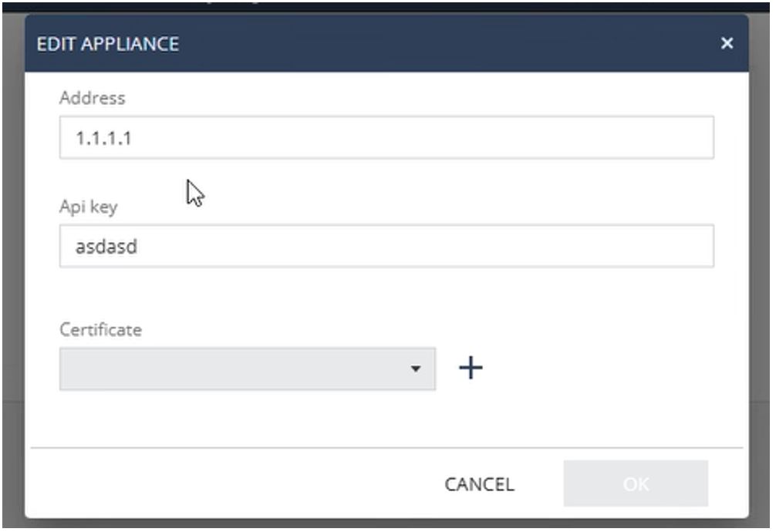Screen dimensions: 776x532
Task: Select the empty Certificate combo box
Action: coord(248,369)
